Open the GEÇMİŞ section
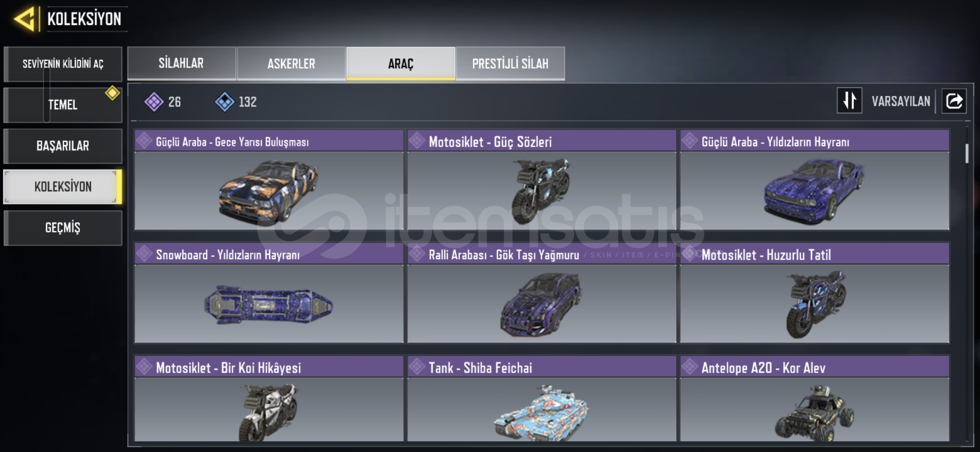 (63, 228)
